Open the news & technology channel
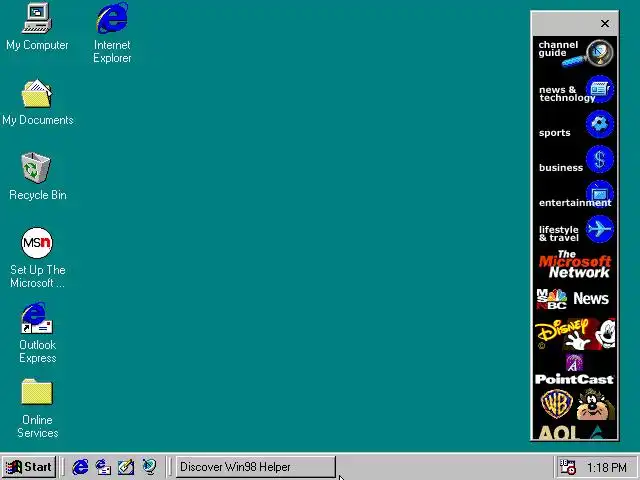The height and width of the screenshot is (480, 640). [x=575, y=89]
